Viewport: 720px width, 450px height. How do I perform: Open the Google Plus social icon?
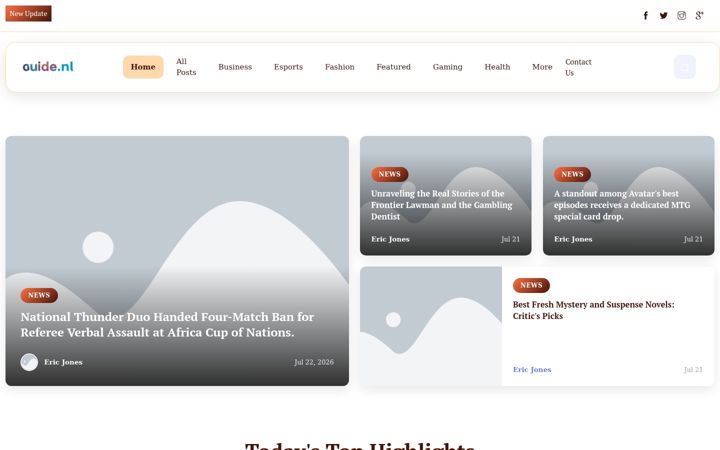[699, 16]
